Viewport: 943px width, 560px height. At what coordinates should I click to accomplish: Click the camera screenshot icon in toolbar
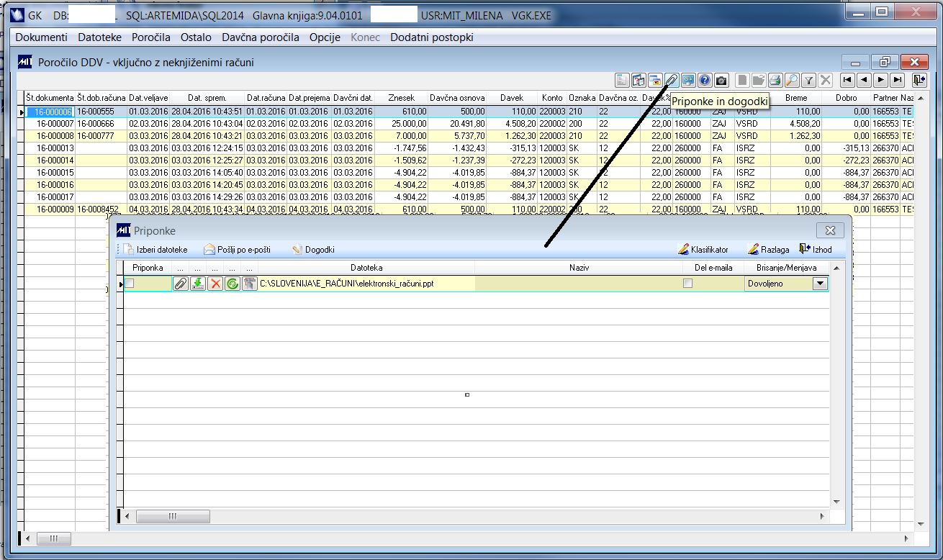(x=721, y=80)
